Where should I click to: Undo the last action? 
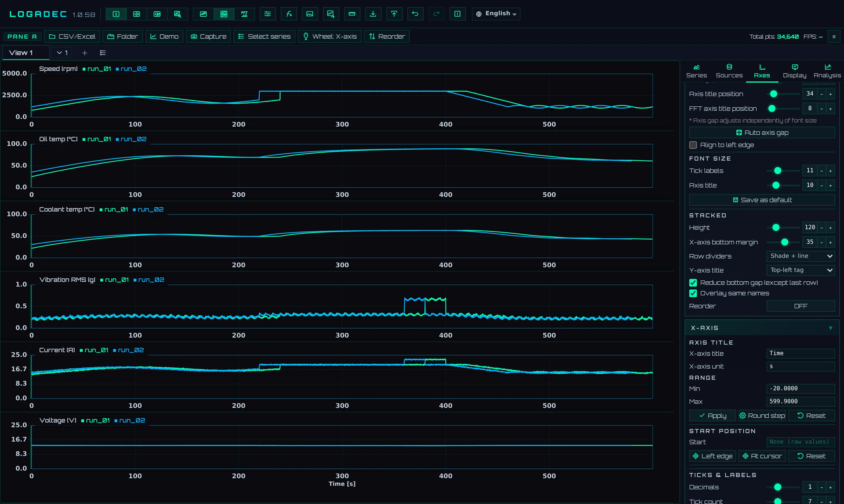pyautogui.click(x=415, y=14)
